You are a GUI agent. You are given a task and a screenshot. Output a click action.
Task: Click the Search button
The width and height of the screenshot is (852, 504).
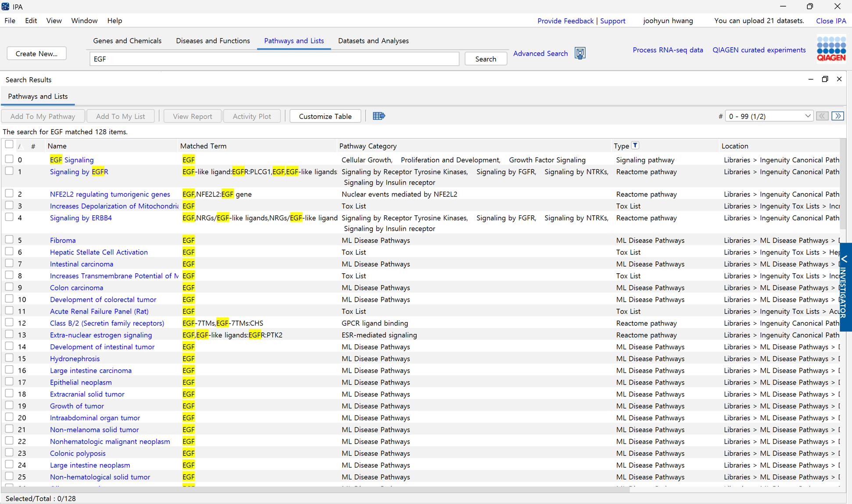486,59
